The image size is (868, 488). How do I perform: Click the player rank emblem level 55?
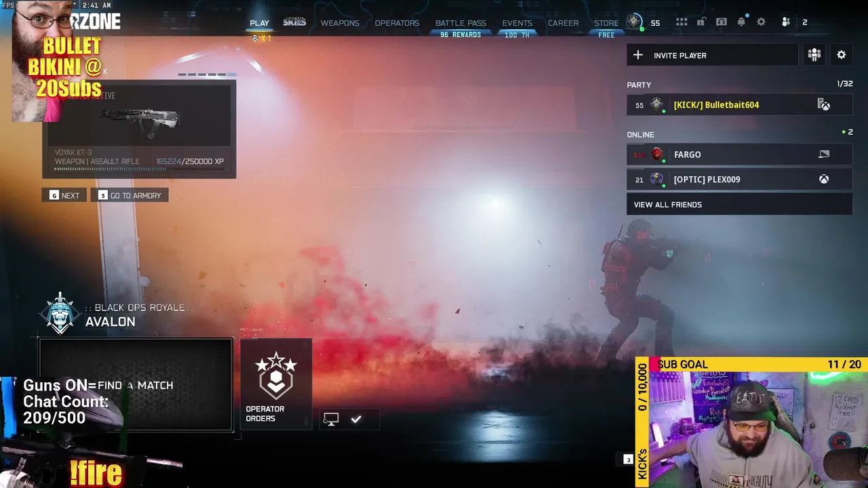tap(634, 22)
